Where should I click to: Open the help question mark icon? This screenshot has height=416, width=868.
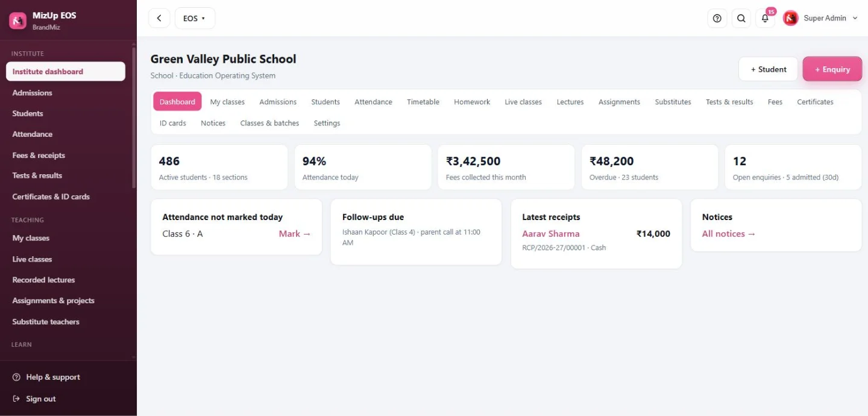pyautogui.click(x=717, y=18)
